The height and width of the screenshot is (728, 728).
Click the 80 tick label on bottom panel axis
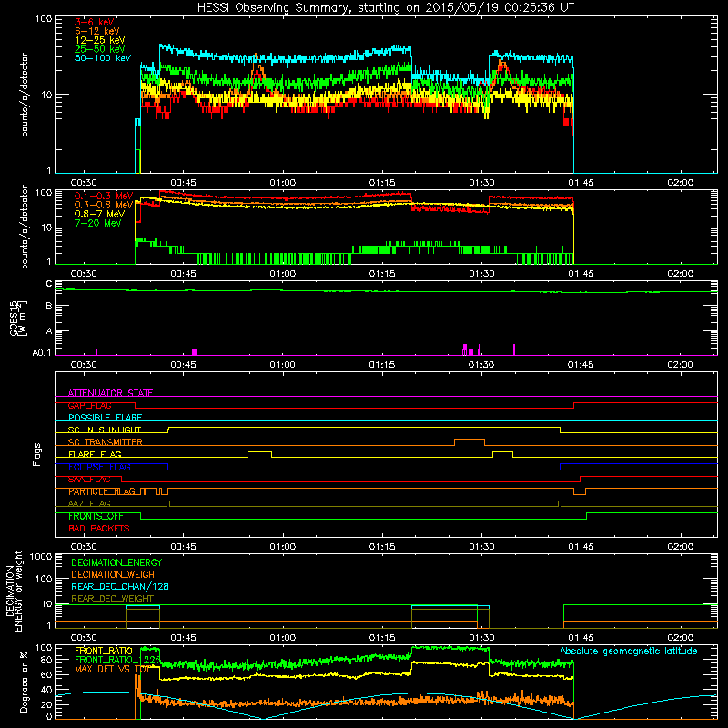pyautogui.click(x=46, y=660)
